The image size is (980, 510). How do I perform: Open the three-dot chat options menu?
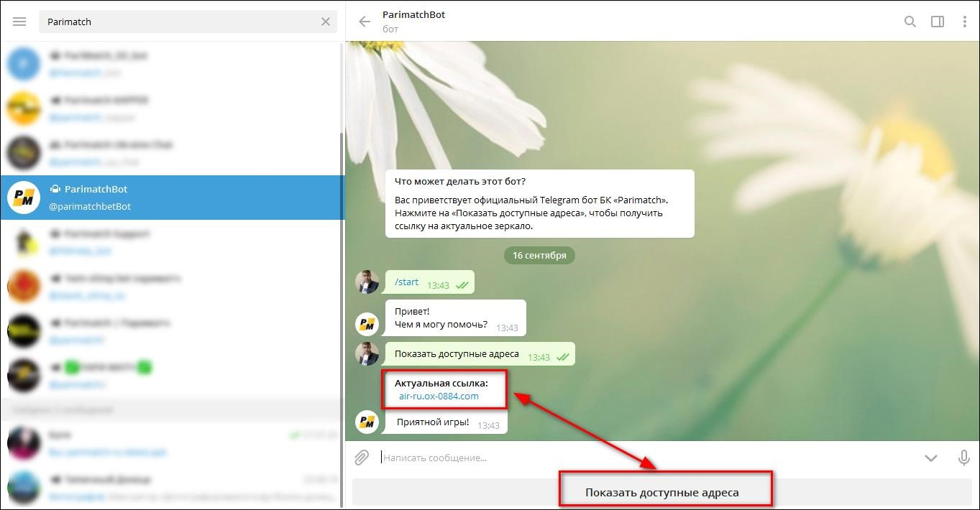click(x=964, y=22)
